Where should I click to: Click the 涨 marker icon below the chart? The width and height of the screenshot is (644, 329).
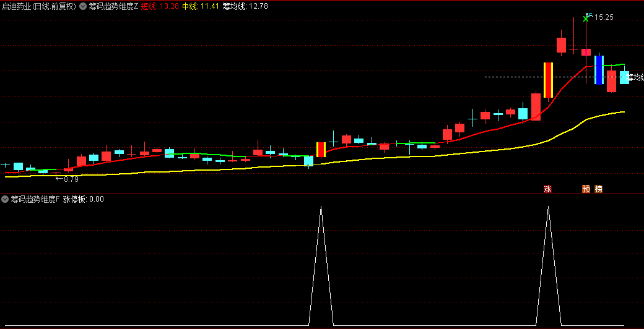coord(547,189)
